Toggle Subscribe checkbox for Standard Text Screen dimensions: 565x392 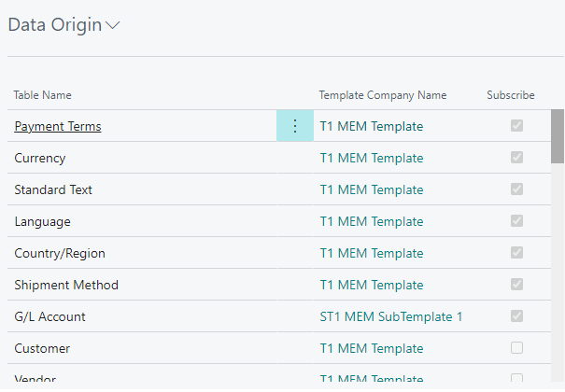point(516,189)
